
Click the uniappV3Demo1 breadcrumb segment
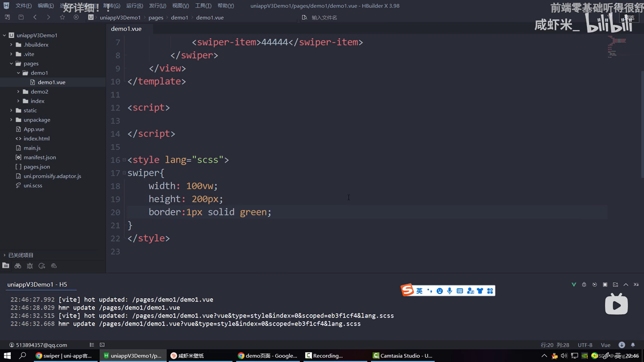(120, 17)
